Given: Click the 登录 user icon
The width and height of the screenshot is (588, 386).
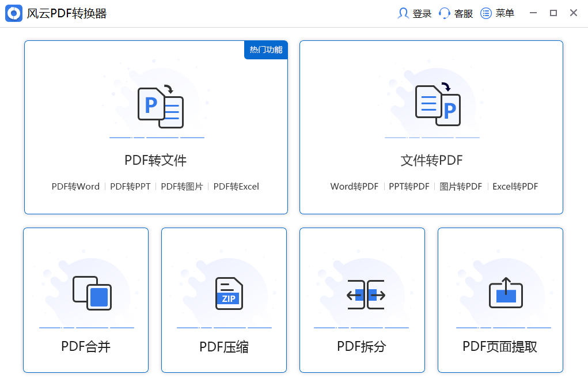Looking at the screenshot, I should (403, 13).
